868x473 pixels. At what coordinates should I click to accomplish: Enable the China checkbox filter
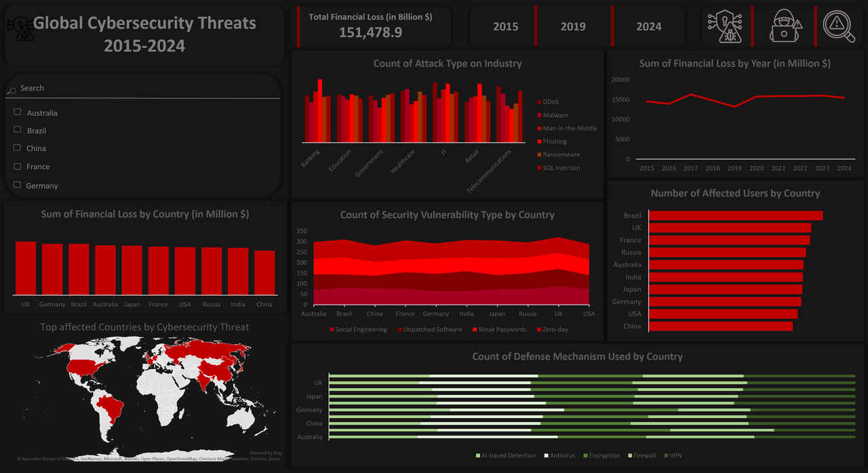18,147
